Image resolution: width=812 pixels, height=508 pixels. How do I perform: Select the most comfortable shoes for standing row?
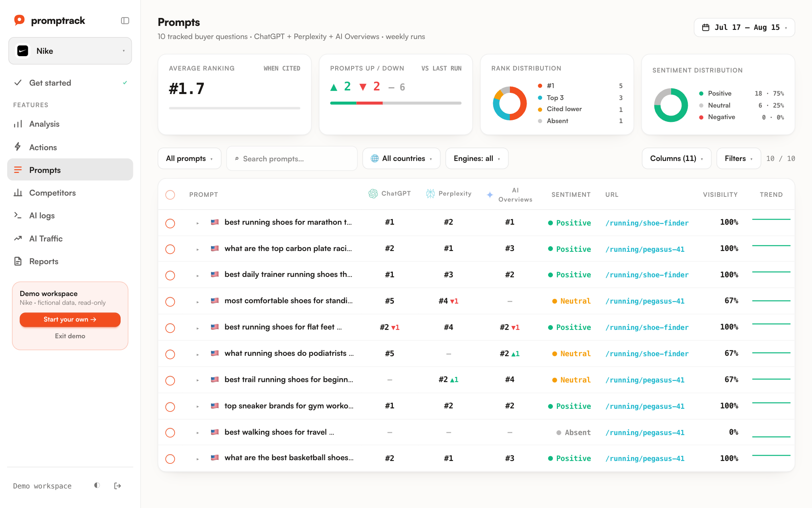pyautogui.click(x=170, y=302)
